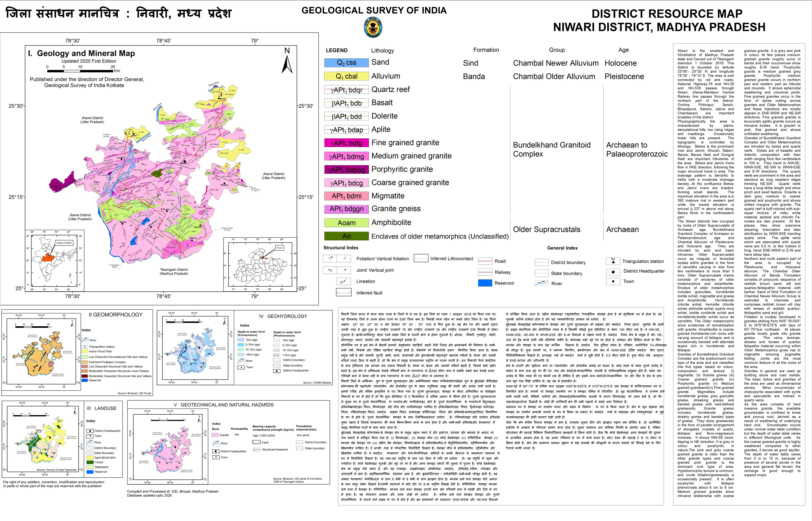
Task: Click the 'Tikamgarh District (Madhya Pradesh)' label on main map
Action: click(x=174, y=272)
